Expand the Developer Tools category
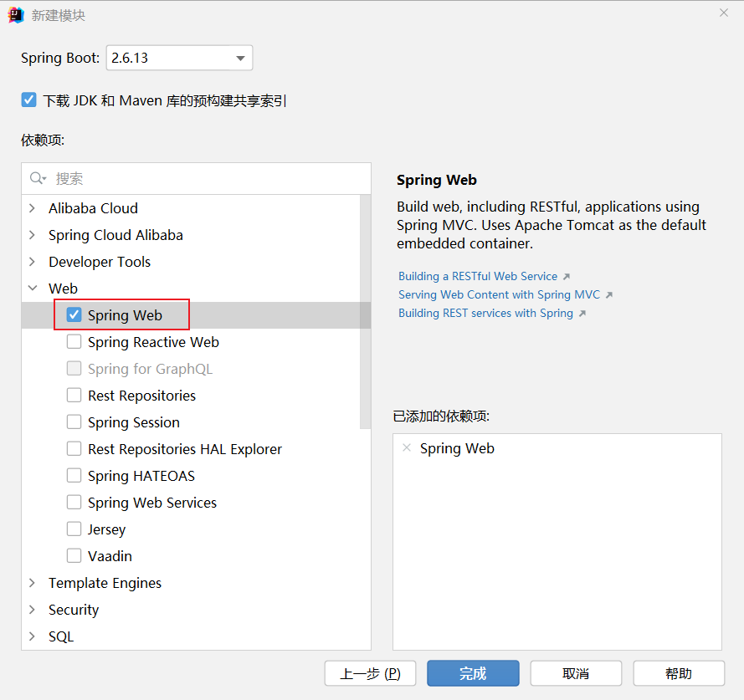 (33, 262)
